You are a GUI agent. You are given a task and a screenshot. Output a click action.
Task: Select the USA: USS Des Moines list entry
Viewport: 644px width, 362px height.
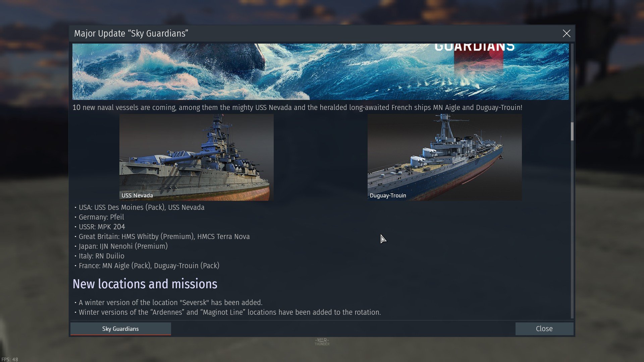point(141,207)
